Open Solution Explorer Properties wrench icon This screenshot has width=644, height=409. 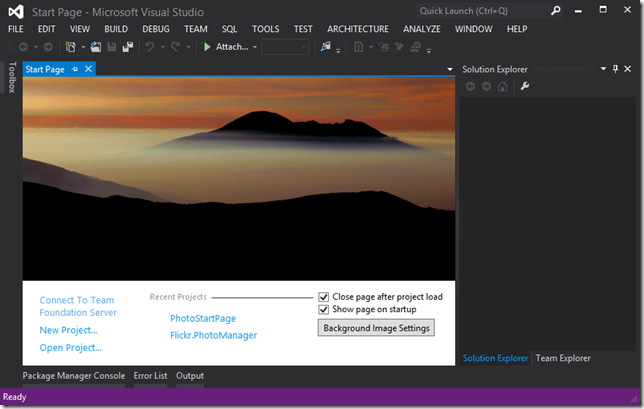(x=524, y=86)
